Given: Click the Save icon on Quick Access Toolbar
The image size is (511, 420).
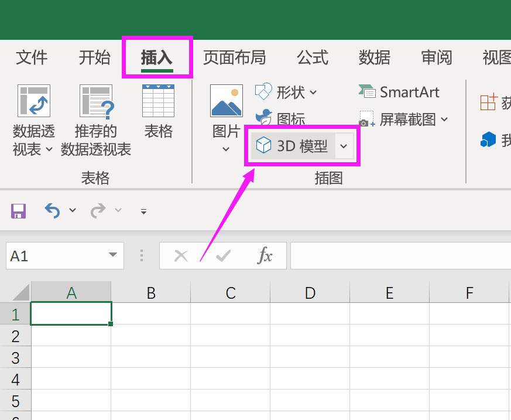Looking at the screenshot, I should 18,211.
